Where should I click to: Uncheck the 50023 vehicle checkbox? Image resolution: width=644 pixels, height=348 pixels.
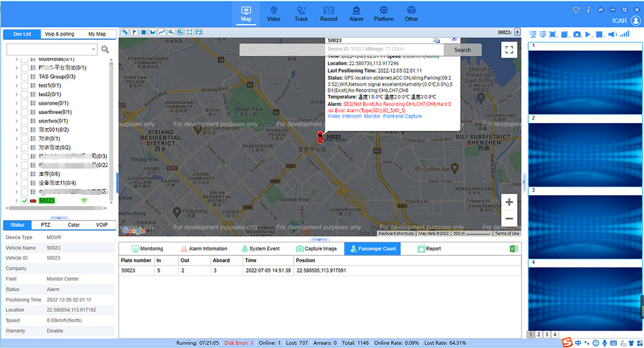pos(24,201)
